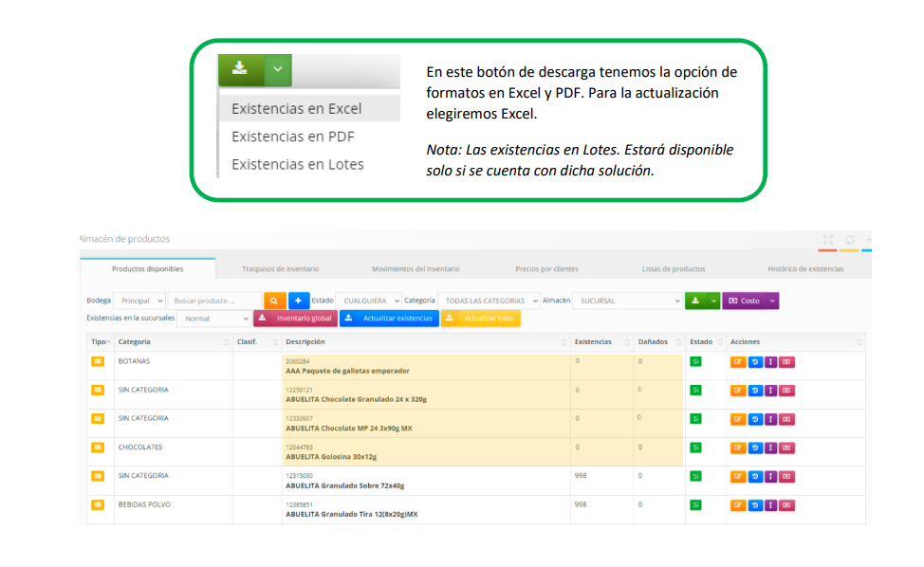
Task: Click the fullscreen expand icon at top right
Action: pos(827,240)
